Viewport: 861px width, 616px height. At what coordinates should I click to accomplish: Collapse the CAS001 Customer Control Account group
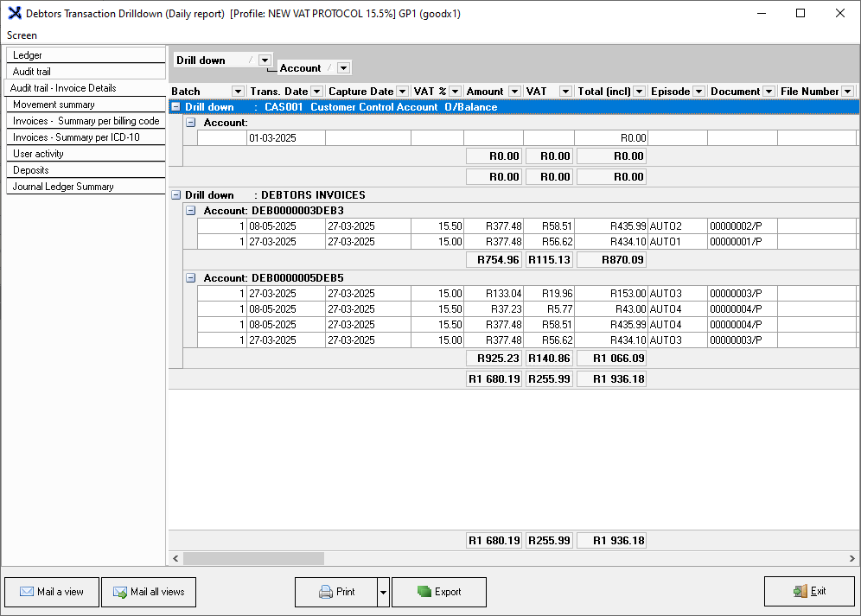(175, 107)
